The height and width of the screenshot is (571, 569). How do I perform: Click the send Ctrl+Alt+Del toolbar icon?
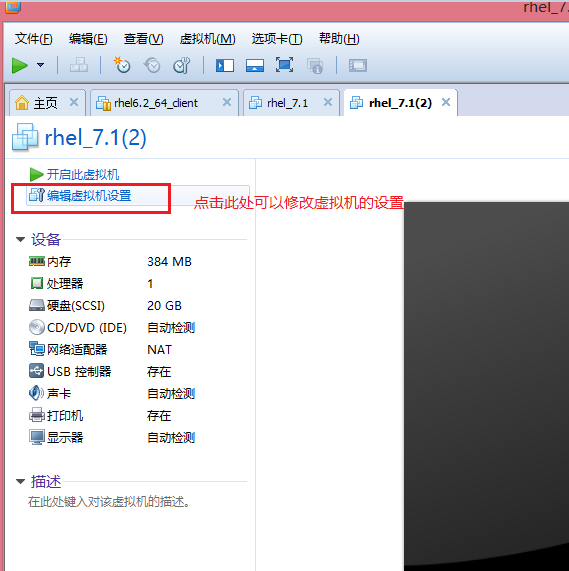[x=79, y=65]
